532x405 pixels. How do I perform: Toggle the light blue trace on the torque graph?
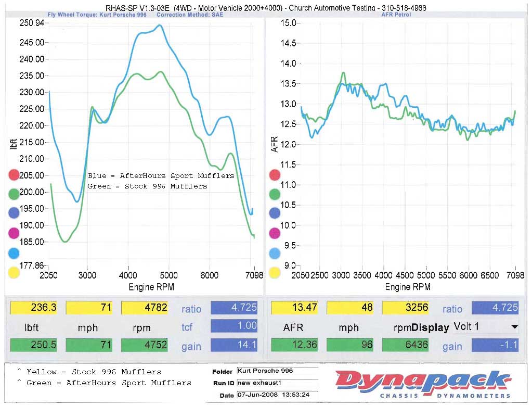[x=14, y=253]
